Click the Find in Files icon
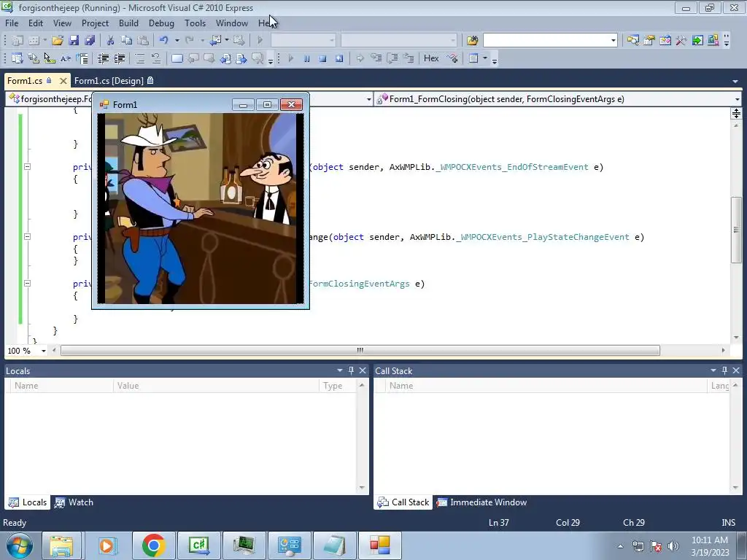 (472, 41)
